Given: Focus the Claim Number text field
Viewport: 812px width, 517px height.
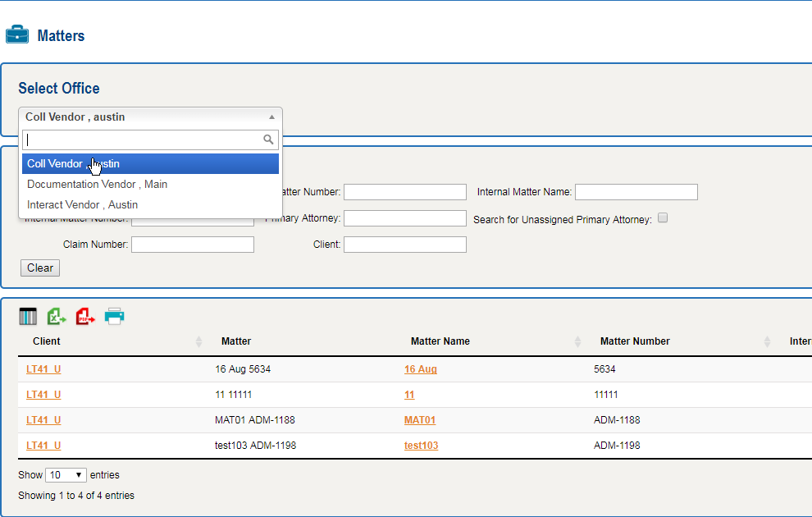Looking at the screenshot, I should tap(192, 245).
